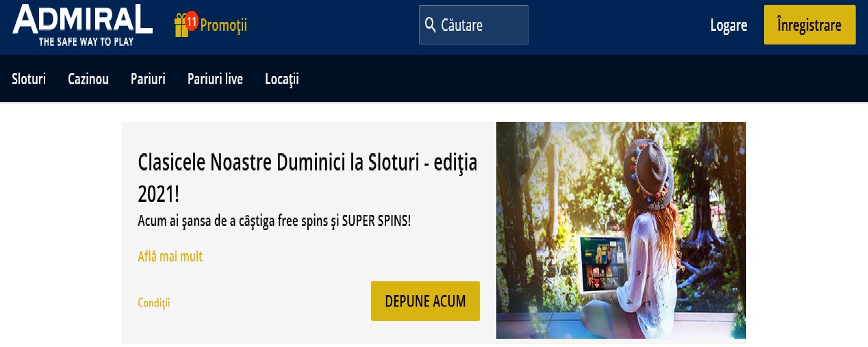The width and height of the screenshot is (868, 347).
Task: Click the ADMIRAL logo in the header
Action: pyautogui.click(x=82, y=25)
